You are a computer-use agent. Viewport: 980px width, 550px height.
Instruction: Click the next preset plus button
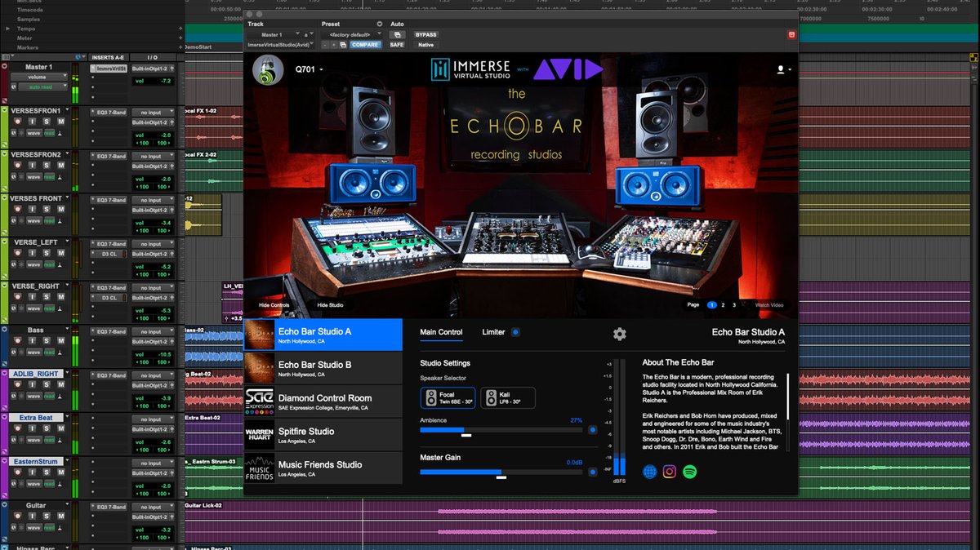click(x=334, y=45)
